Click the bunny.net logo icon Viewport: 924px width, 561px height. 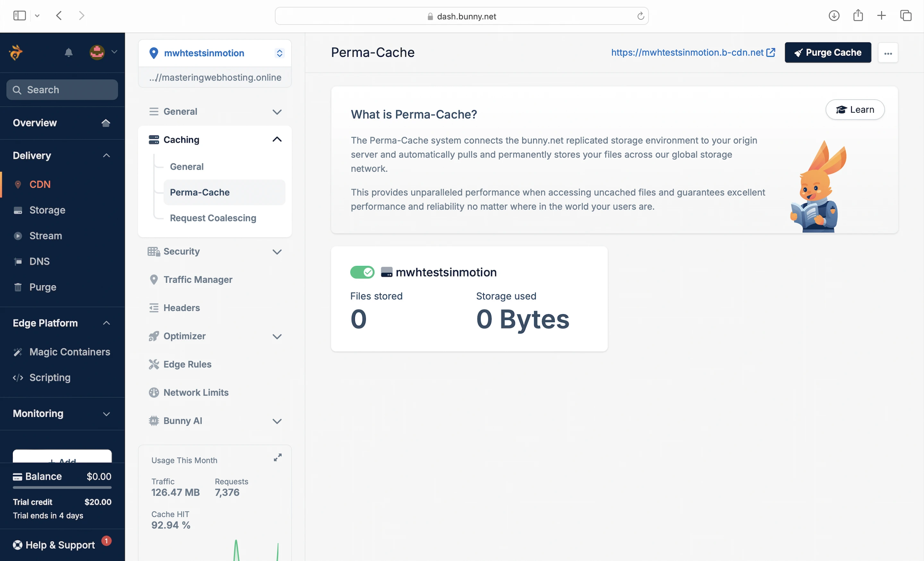point(16,53)
